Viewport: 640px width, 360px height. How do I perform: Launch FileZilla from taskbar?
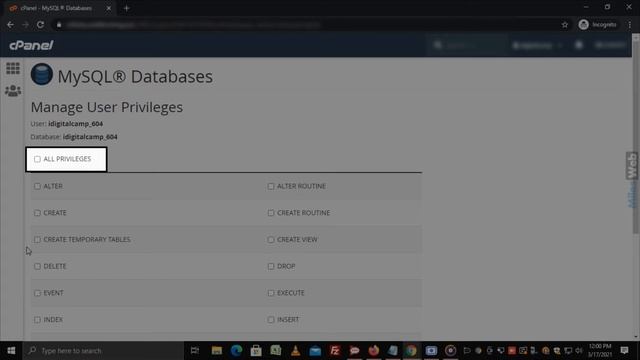[x=335, y=351]
